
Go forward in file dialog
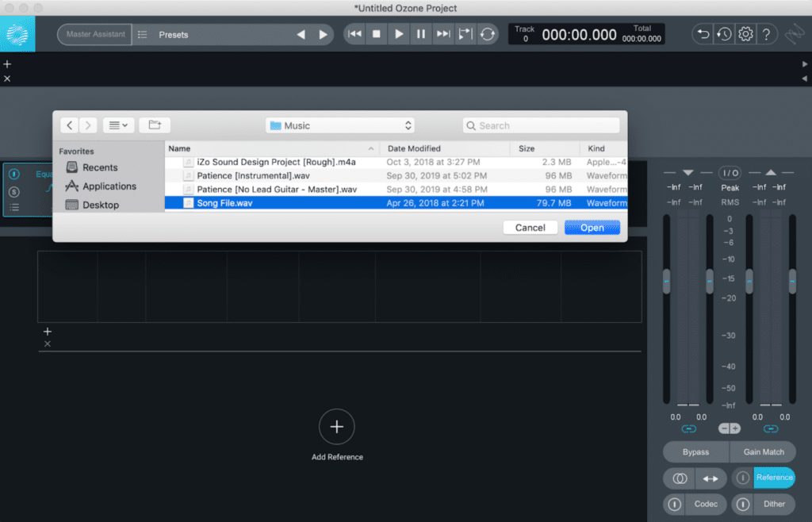click(x=88, y=125)
